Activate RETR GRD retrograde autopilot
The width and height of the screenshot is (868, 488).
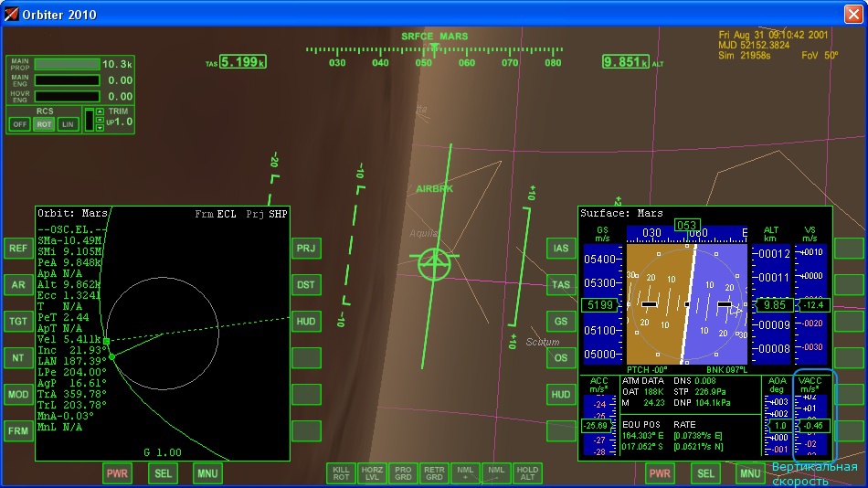(x=434, y=473)
